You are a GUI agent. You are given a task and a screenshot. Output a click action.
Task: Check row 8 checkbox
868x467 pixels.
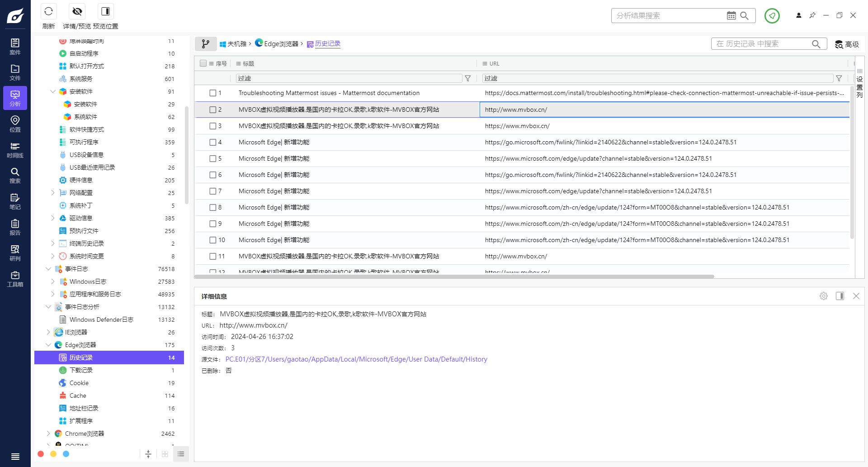(x=213, y=207)
